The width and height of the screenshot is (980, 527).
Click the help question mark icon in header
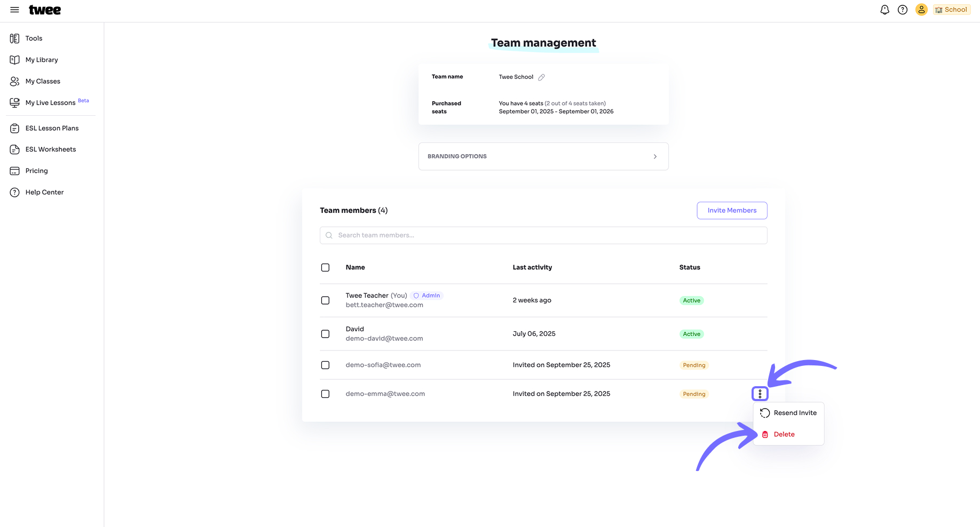pyautogui.click(x=903, y=10)
